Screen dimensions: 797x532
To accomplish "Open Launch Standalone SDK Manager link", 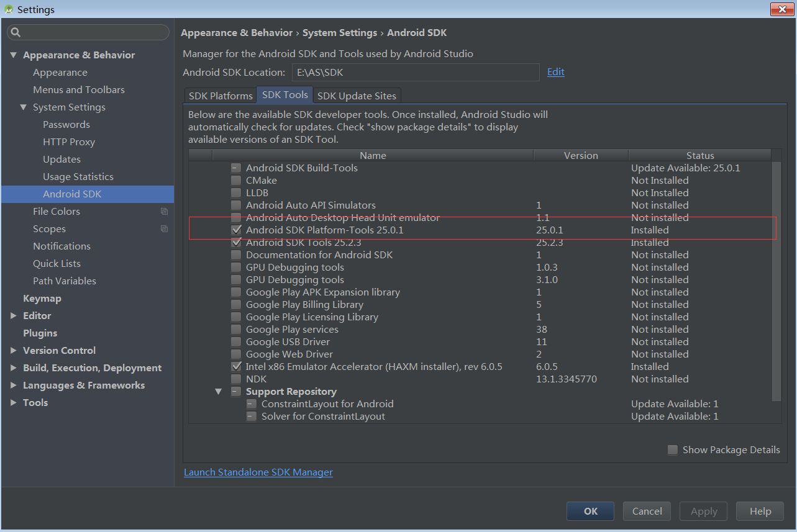I will (258, 472).
